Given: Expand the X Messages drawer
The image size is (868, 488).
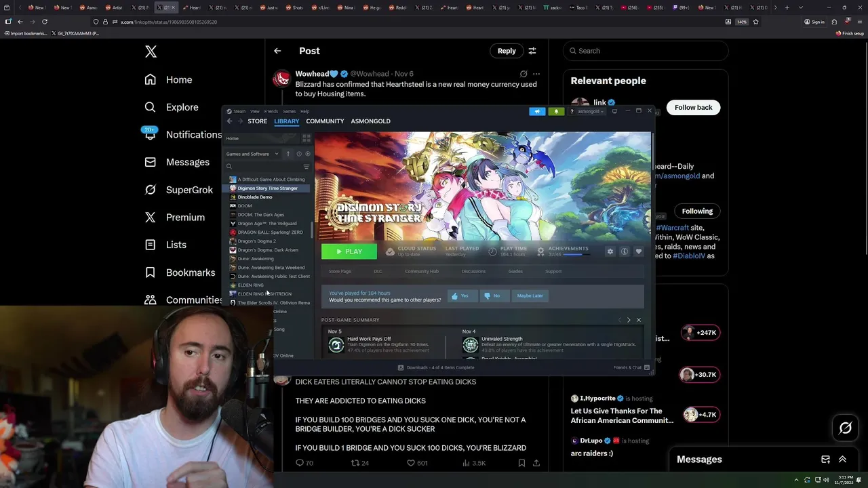Looking at the screenshot, I should 842,460.
